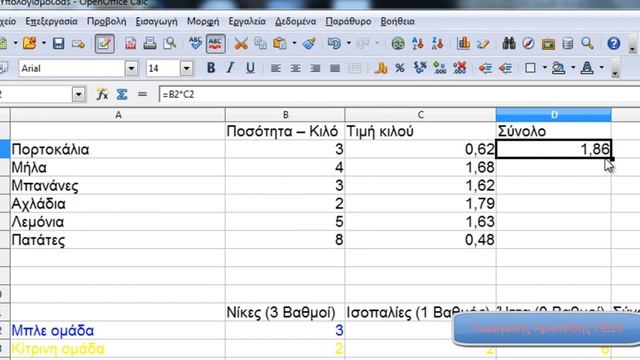Screen dimensions: 640x360
Task: Expand the font size 14 dropdown
Action: pos(186,69)
